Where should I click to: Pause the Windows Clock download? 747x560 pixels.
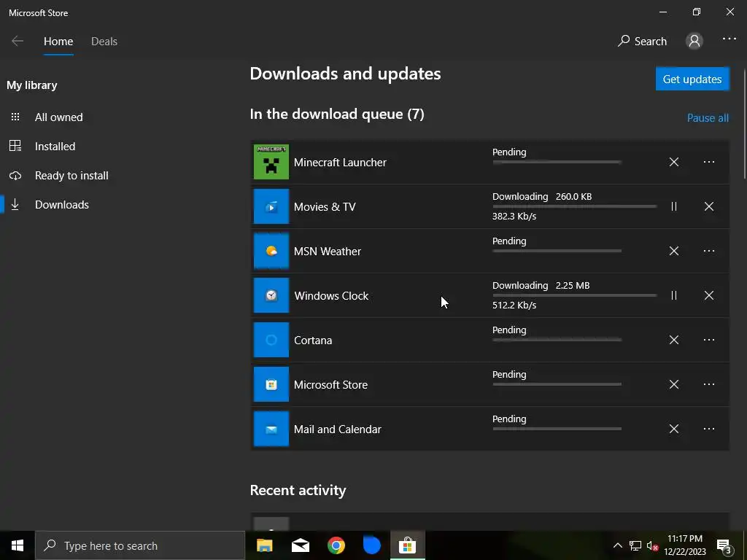click(x=673, y=295)
